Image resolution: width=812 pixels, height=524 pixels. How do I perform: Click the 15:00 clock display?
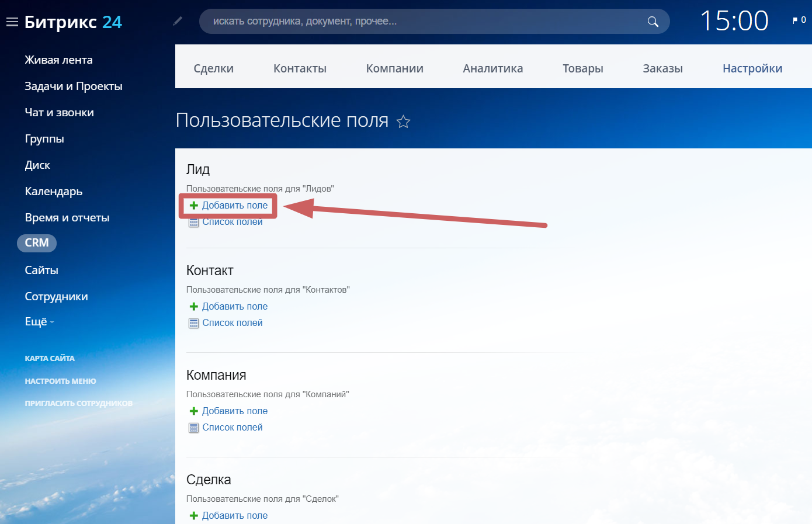point(734,22)
